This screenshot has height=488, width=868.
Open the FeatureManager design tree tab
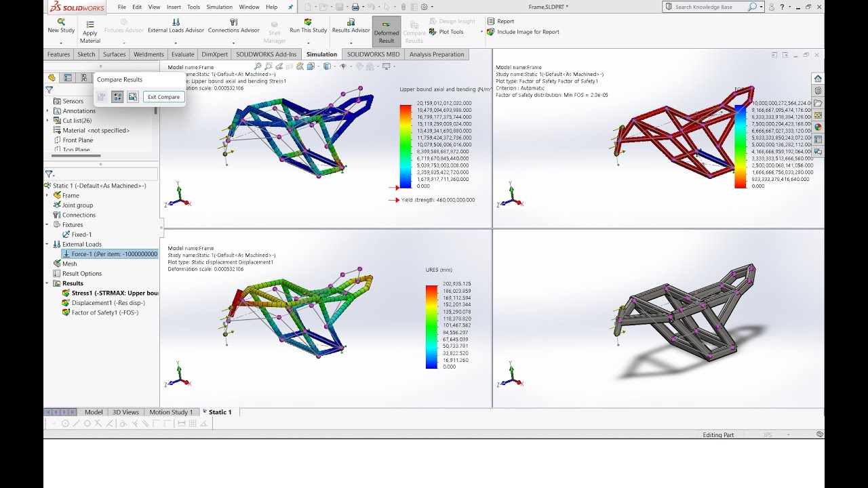[x=52, y=78]
